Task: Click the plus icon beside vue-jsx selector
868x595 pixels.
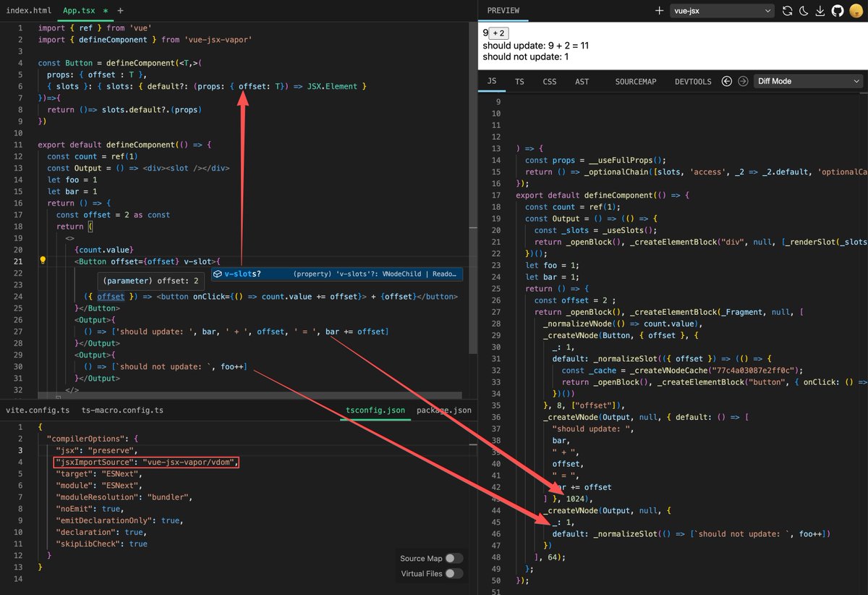Action: pyautogui.click(x=659, y=11)
